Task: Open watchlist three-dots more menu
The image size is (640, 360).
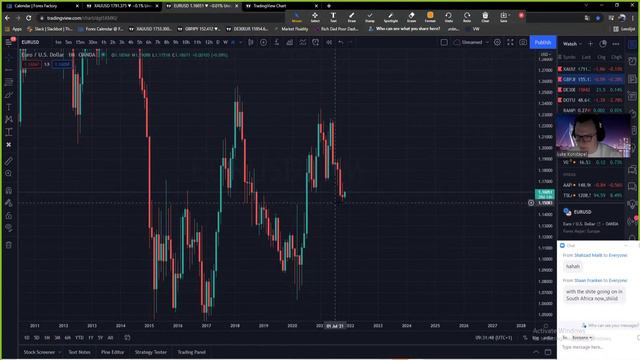Action: pos(616,44)
